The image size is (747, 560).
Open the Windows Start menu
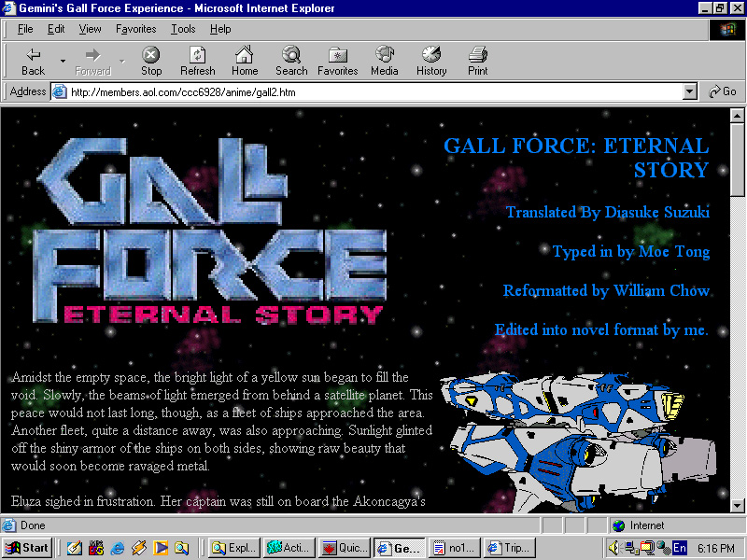click(27, 548)
